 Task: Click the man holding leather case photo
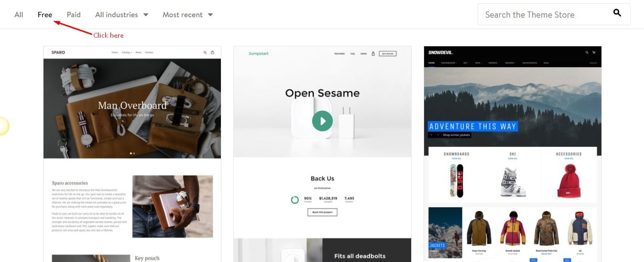pos(173,206)
